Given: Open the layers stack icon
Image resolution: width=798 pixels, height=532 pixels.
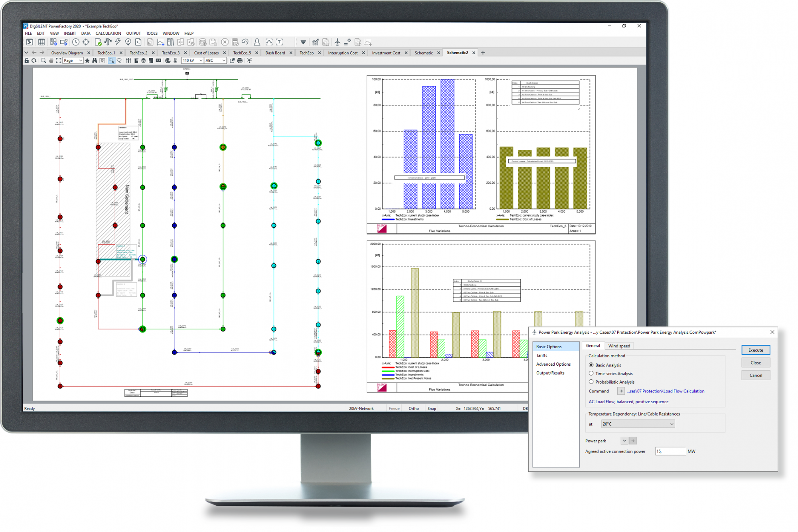Looking at the screenshot, I should pyautogui.click(x=143, y=61).
